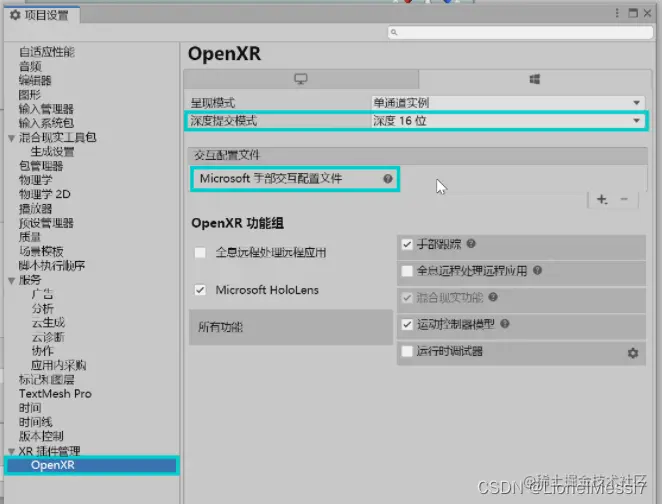
Task: Collapse the 服务 tree node
Action: pyautogui.click(x=11, y=280)
